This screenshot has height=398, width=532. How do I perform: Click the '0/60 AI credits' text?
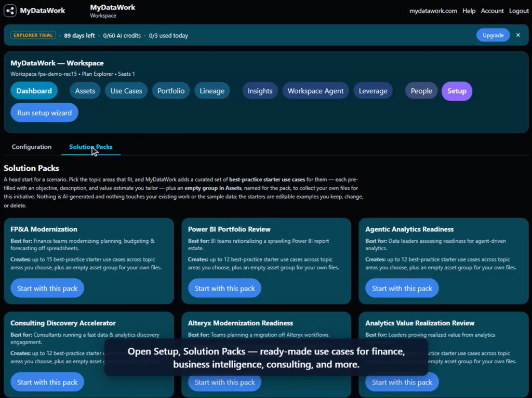[x=122, y=36]
